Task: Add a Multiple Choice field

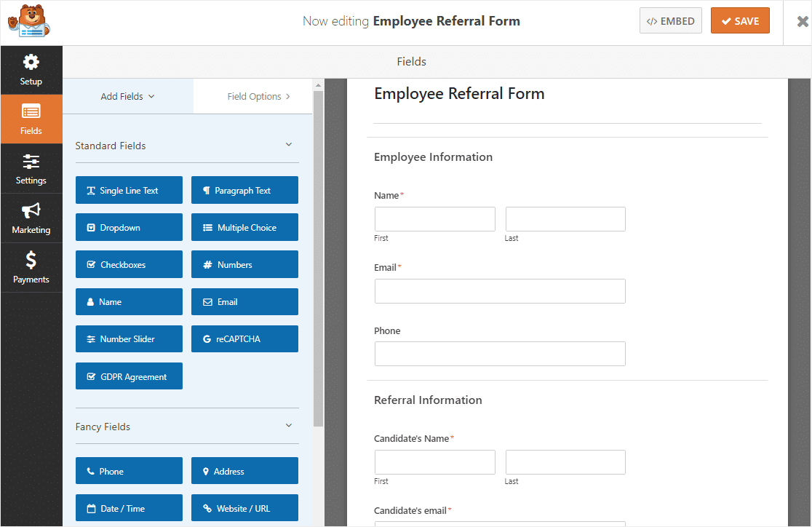Action: click(244, 227)
